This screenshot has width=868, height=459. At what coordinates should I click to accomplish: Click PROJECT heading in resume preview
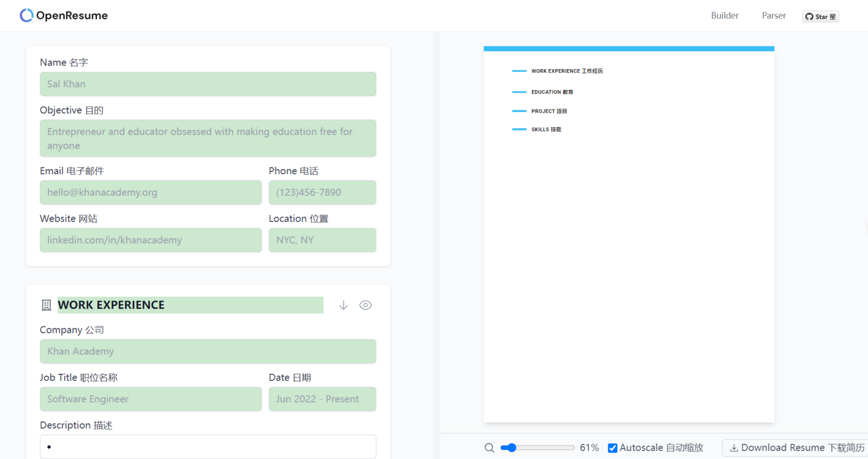[x=549, y=111]
